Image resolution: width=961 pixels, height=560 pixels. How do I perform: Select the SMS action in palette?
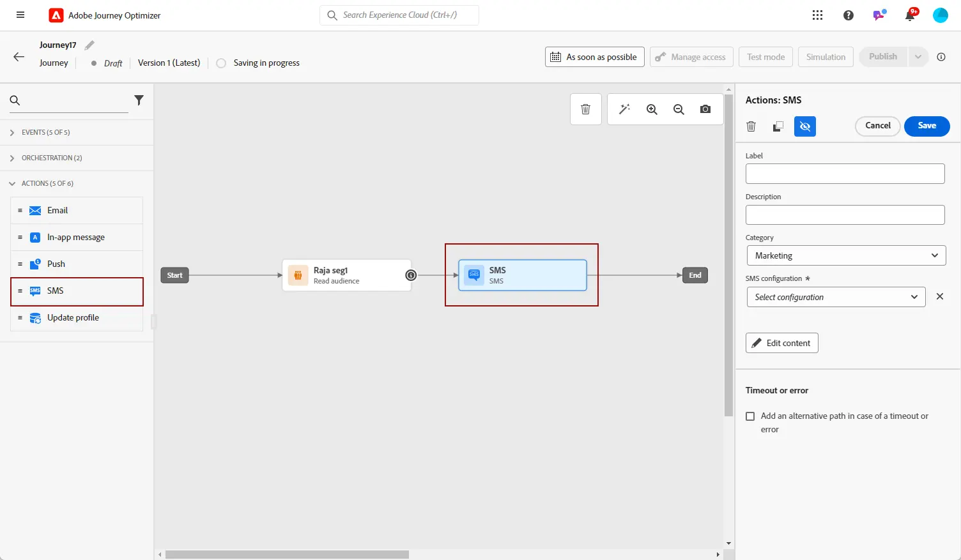pos(77,291)
